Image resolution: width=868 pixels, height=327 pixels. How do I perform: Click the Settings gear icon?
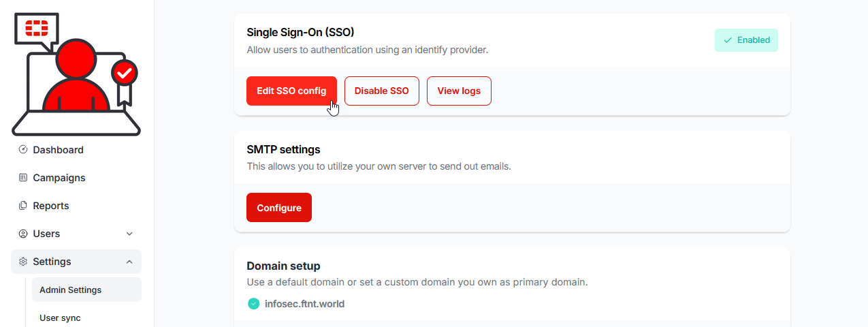pyautogui.click(x=23, y=262)
